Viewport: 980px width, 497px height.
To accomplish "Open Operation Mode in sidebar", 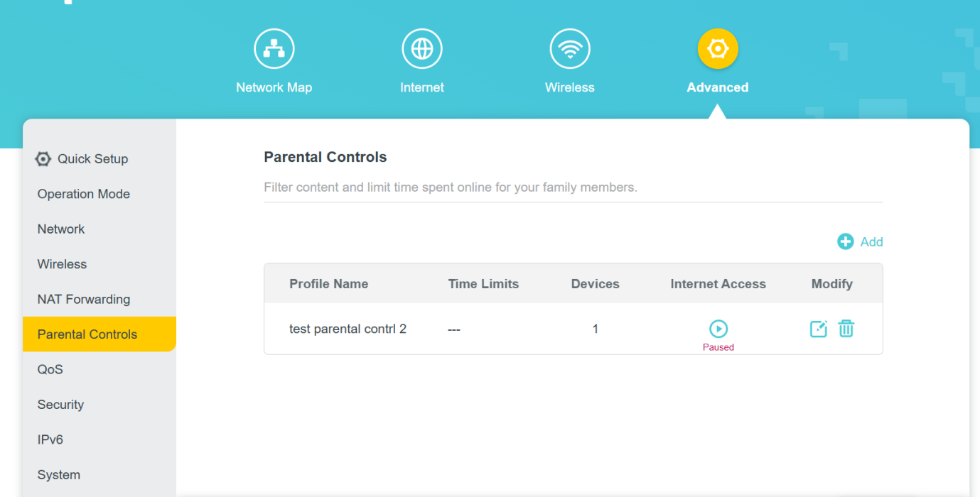I will [84, 194].
